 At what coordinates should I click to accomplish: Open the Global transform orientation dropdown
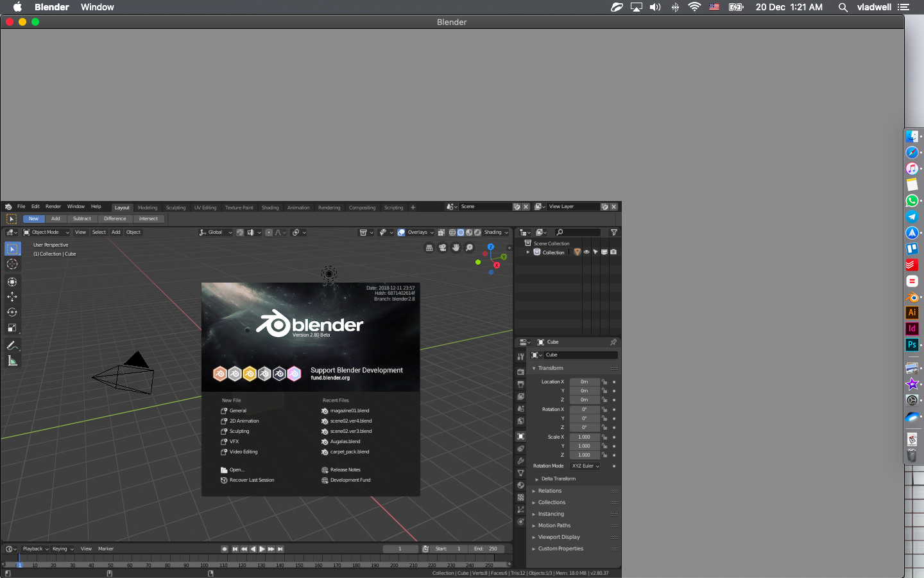pos(216,232)
